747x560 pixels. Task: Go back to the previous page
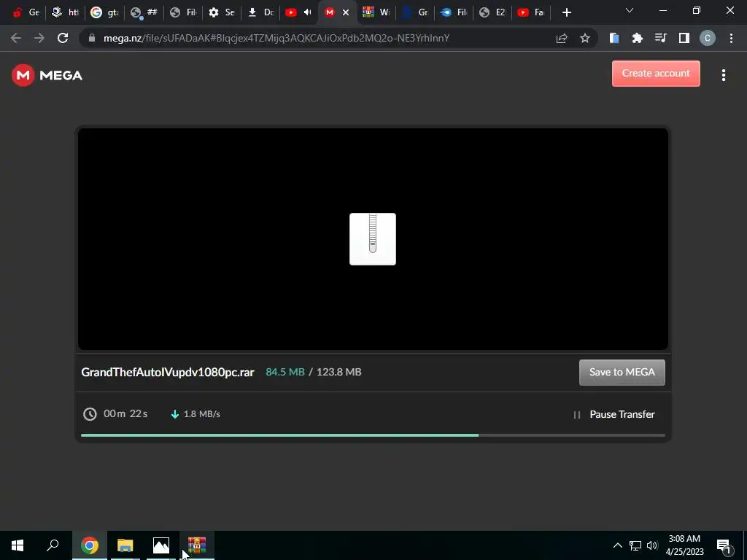coord(16,38)
